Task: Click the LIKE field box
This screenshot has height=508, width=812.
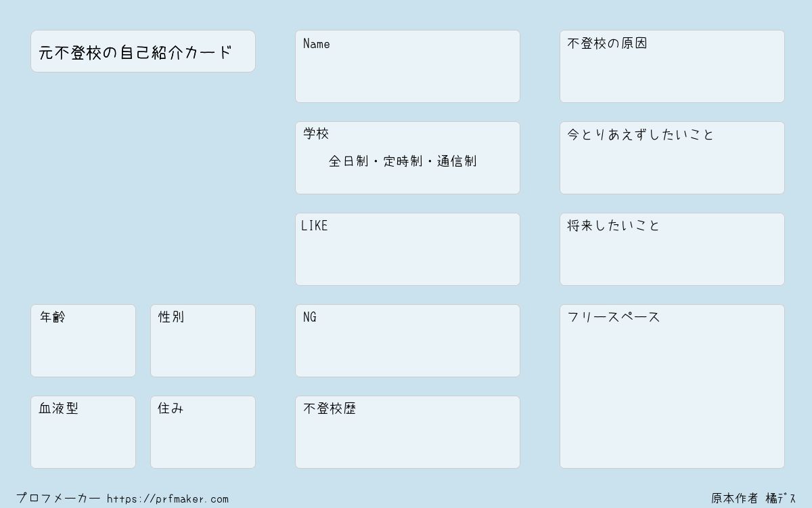Action: coord(407,249)
